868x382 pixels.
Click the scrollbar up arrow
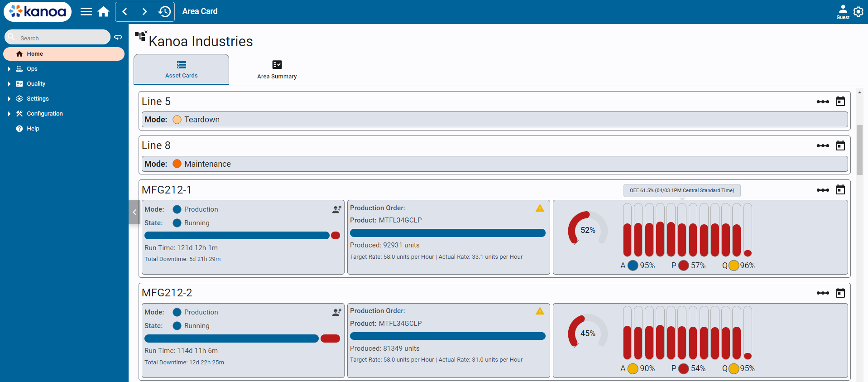click(859, 92)
